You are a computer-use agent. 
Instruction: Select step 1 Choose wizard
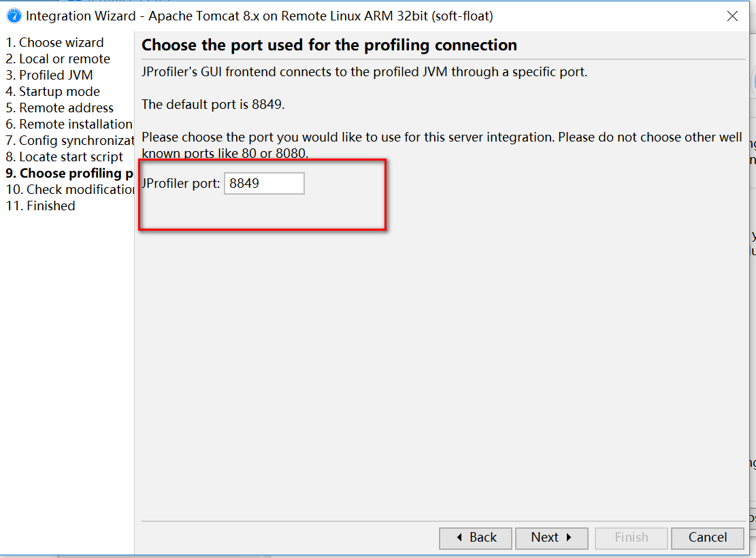54,42
